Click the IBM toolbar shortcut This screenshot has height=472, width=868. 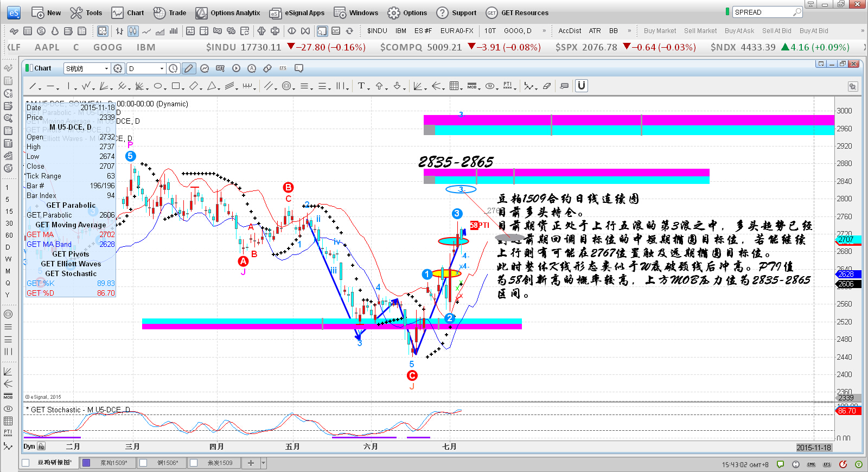[401, 31]
